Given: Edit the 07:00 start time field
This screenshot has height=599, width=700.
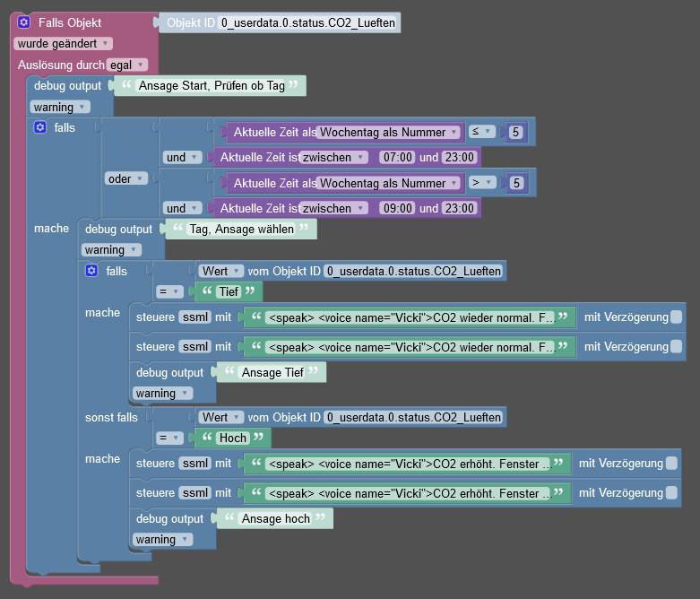Looking at the screenshot, I should point(398,157).
